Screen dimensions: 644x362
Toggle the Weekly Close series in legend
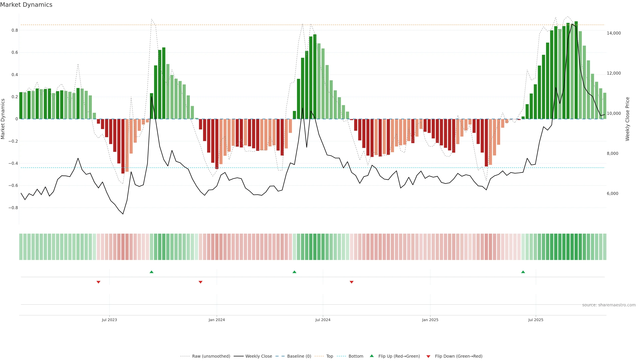click(x=258, y=356)
